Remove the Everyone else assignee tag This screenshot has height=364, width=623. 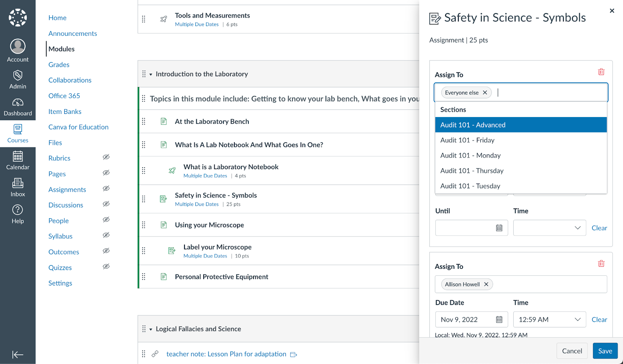click(485, 93)
